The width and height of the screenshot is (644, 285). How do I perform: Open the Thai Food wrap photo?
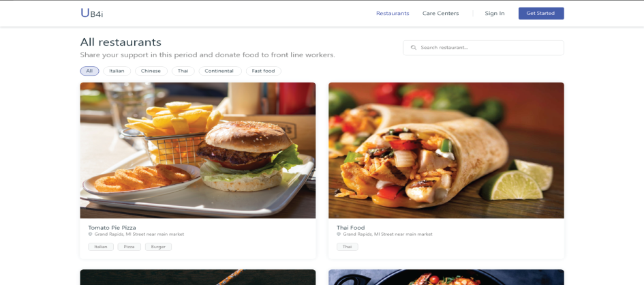click(x=446, y=150)
